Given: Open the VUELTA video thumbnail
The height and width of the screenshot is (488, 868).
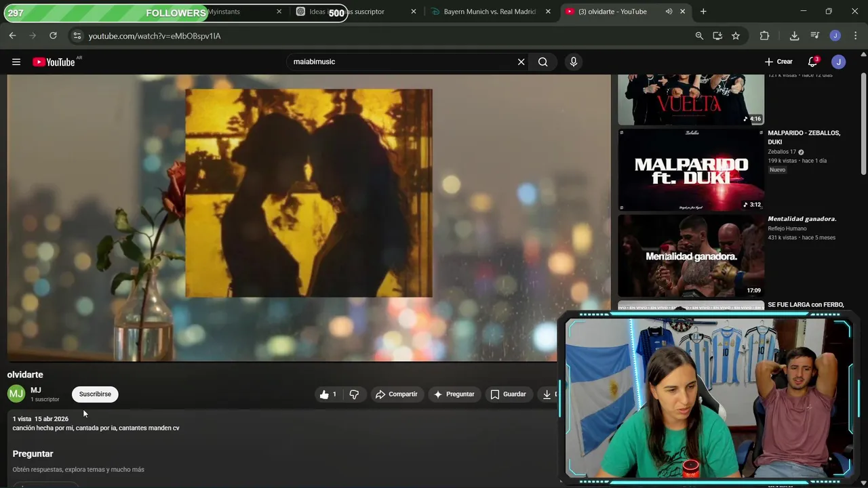Looking at the screenshot, I should 691,100.
